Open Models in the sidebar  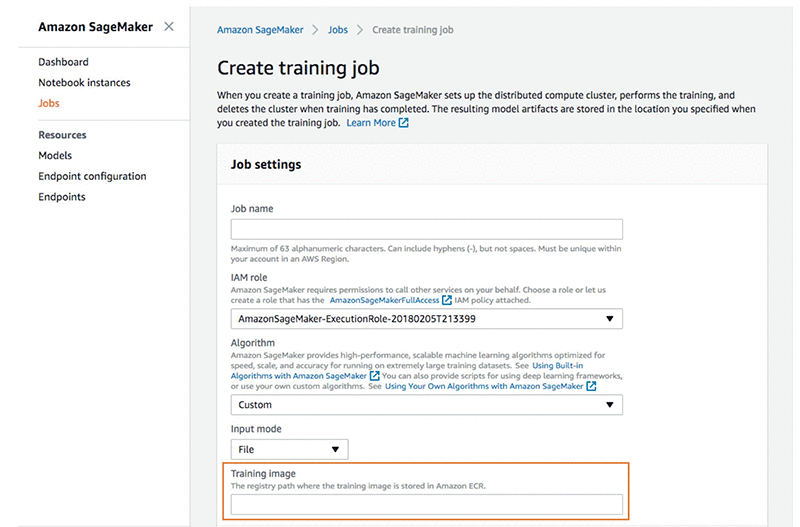(55, 156)
